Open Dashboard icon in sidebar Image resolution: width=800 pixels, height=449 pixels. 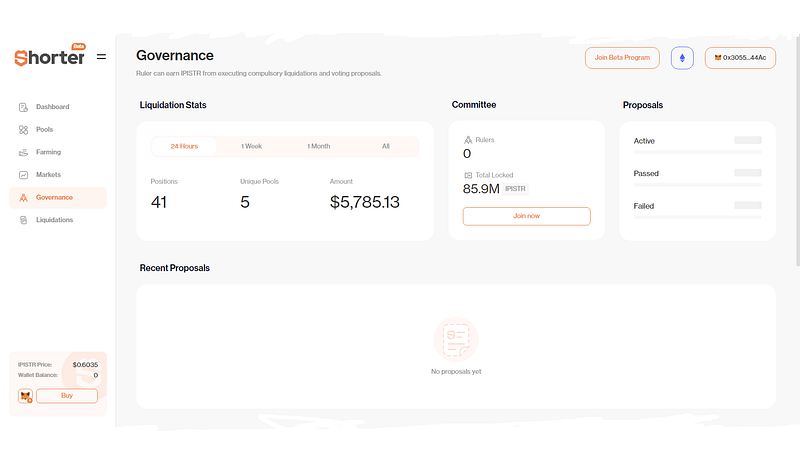click(23, 107)
